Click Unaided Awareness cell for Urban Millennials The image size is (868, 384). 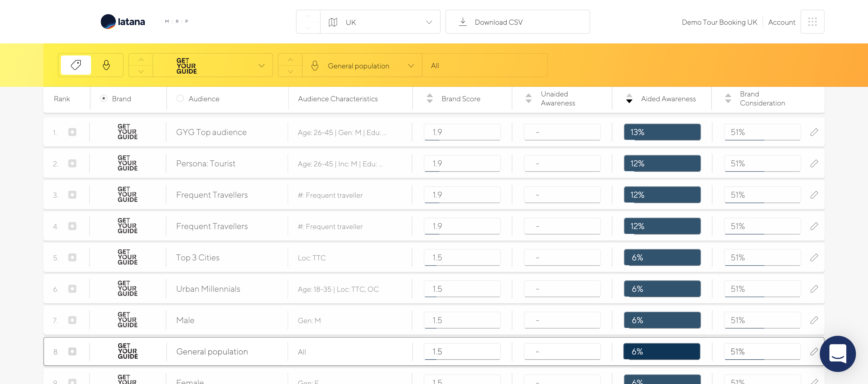562,289
